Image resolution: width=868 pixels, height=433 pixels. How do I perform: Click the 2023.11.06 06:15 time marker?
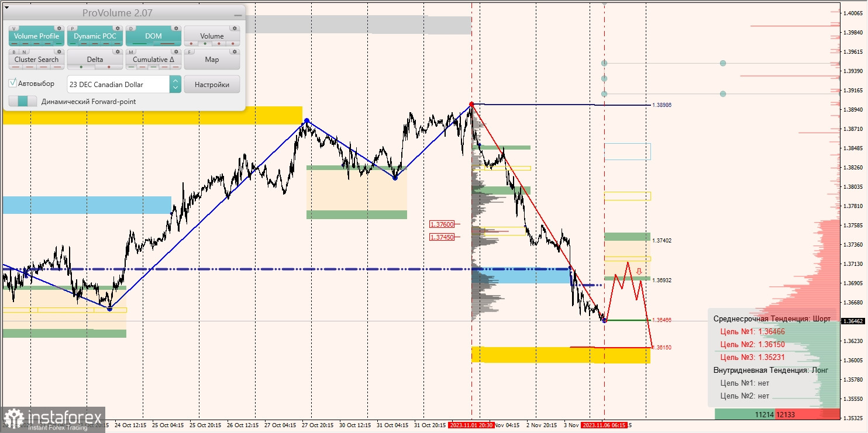605,425
